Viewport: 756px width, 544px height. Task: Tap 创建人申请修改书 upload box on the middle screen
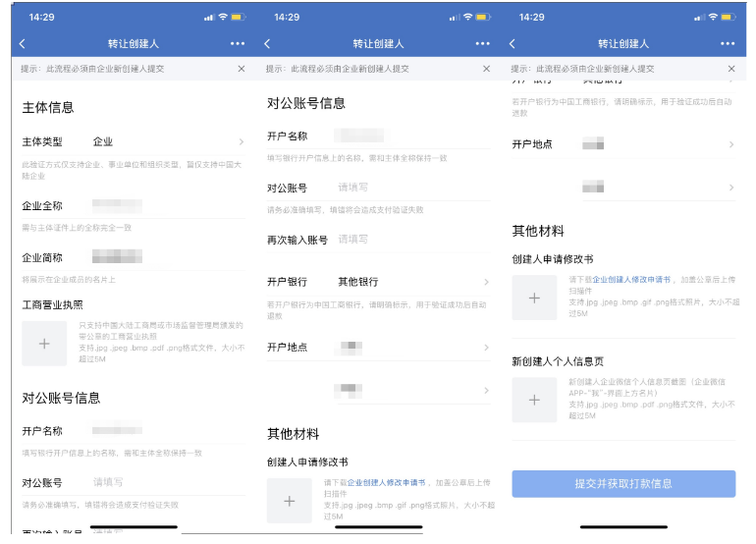(289, 501)
